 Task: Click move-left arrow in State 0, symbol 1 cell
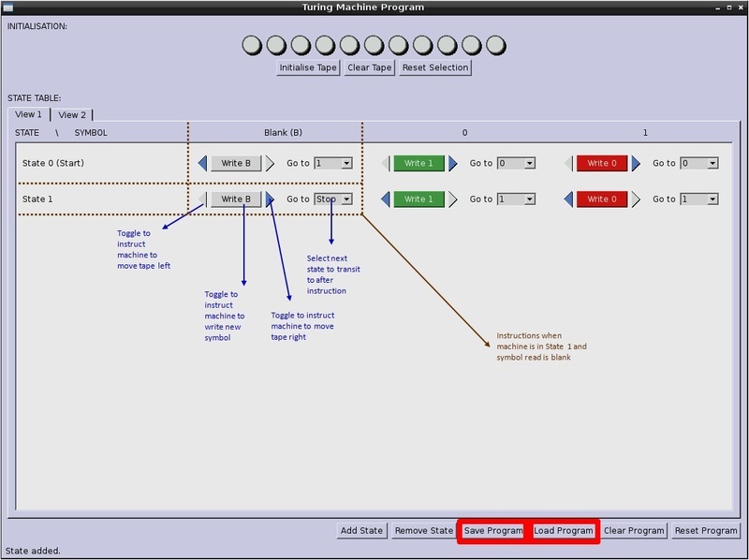pyautogui.click(x=569, y=163)
